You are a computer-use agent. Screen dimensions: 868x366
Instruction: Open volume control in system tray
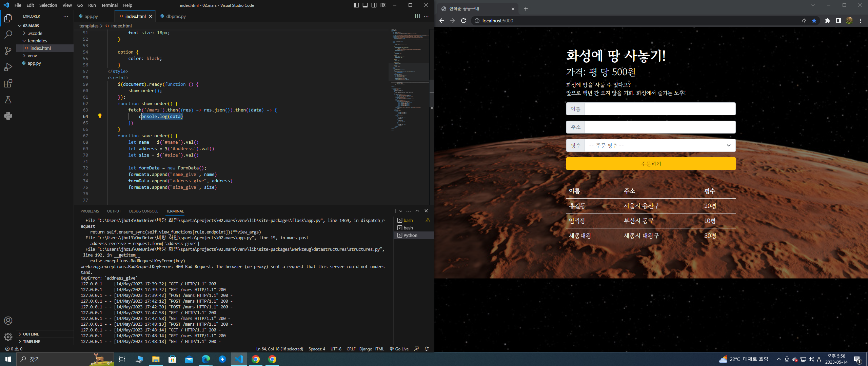click(811, 359)
